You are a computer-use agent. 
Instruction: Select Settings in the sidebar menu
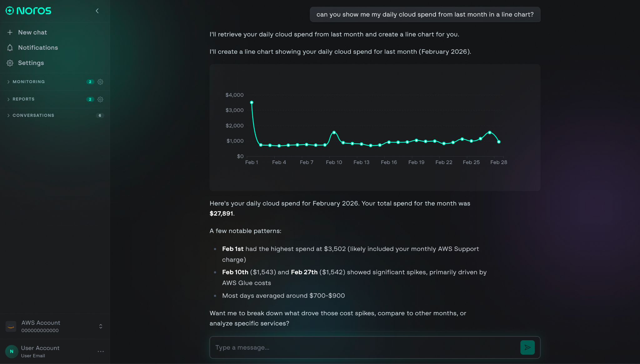pos(31,63)
